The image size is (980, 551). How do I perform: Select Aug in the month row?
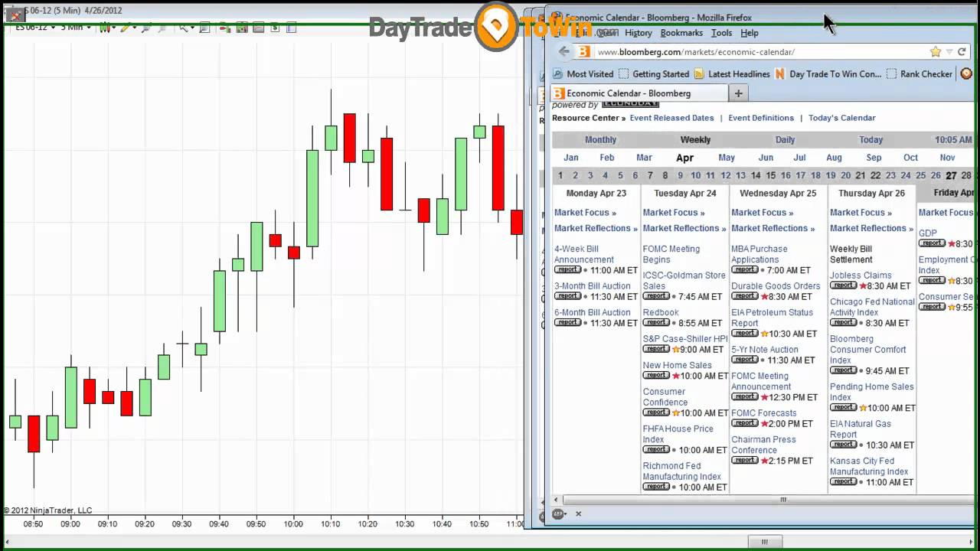834,158
